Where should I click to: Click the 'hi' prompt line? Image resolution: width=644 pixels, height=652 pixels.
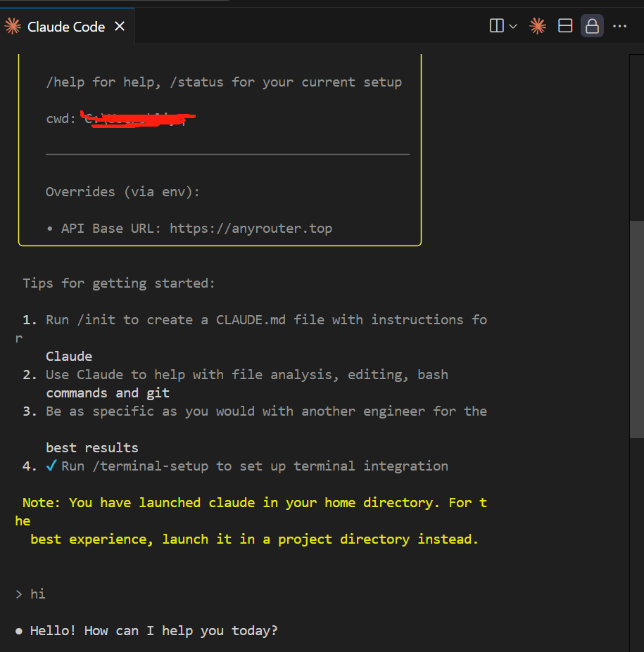pos(30,594)
